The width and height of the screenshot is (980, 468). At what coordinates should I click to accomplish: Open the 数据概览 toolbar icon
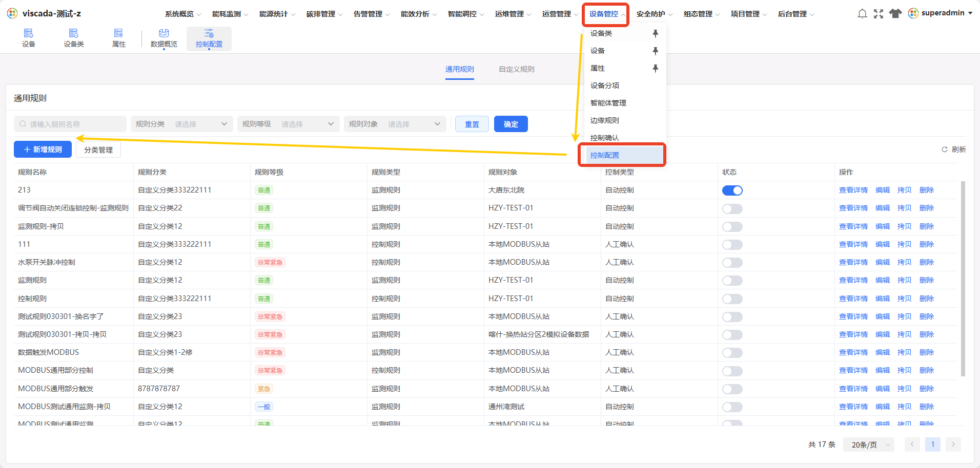[164, 38]
